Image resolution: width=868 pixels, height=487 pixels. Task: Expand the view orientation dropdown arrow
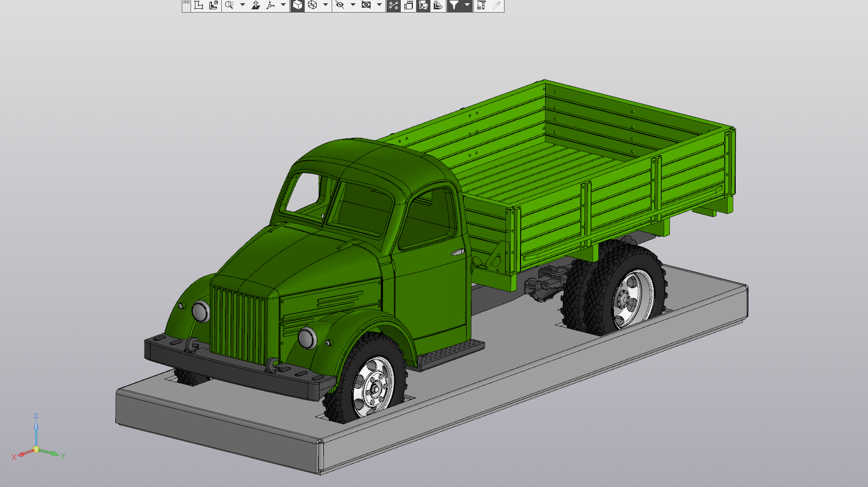pyautogui.click(x=283, y=5)
